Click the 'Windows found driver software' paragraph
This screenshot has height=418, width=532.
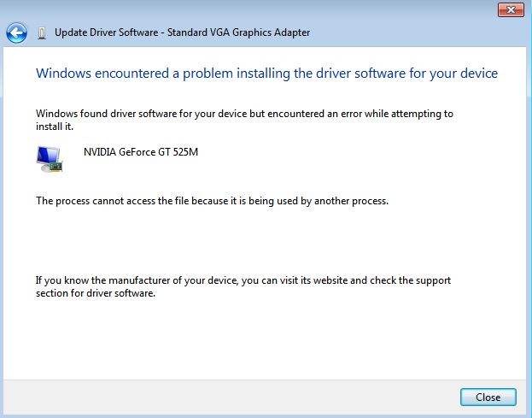244,120
